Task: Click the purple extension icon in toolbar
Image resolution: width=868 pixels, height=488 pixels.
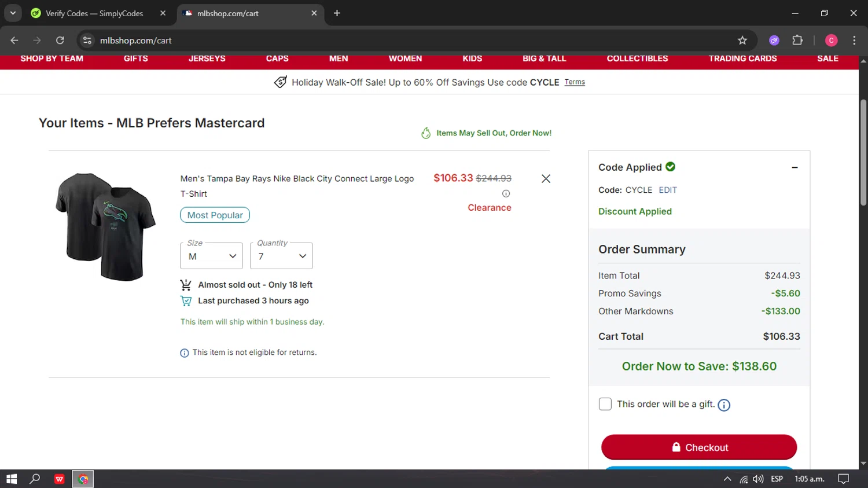Action: point(774,41)
